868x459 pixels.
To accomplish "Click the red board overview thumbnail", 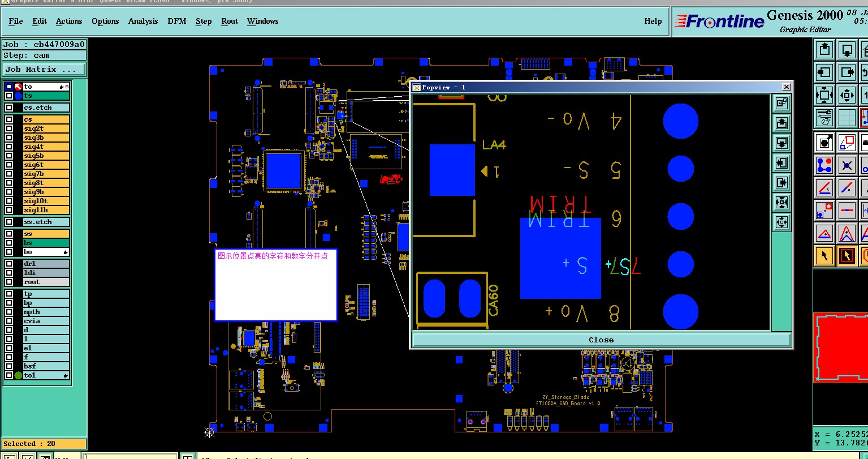I will pos(840,346).
